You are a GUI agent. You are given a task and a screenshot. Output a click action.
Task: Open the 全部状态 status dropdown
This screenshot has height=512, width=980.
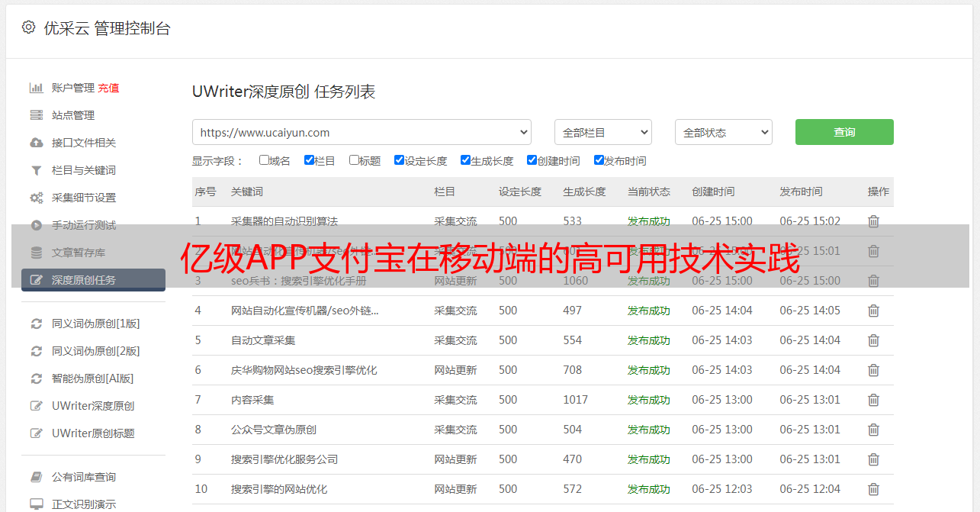click(x=723, y=132)
